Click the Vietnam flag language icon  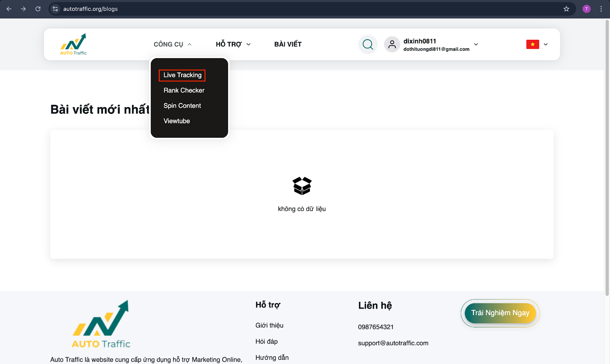pyautogui.click(x=533, y=44)
